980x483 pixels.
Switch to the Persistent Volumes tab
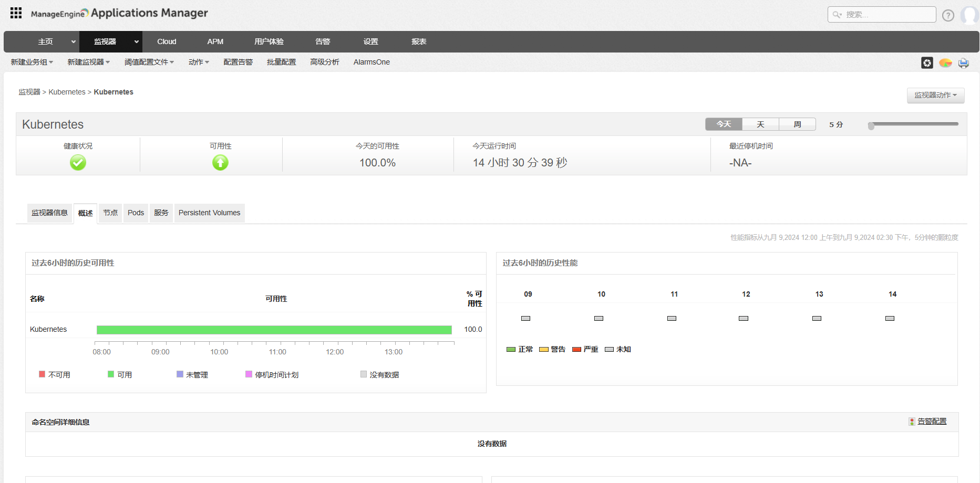click(x=209, y=213)
